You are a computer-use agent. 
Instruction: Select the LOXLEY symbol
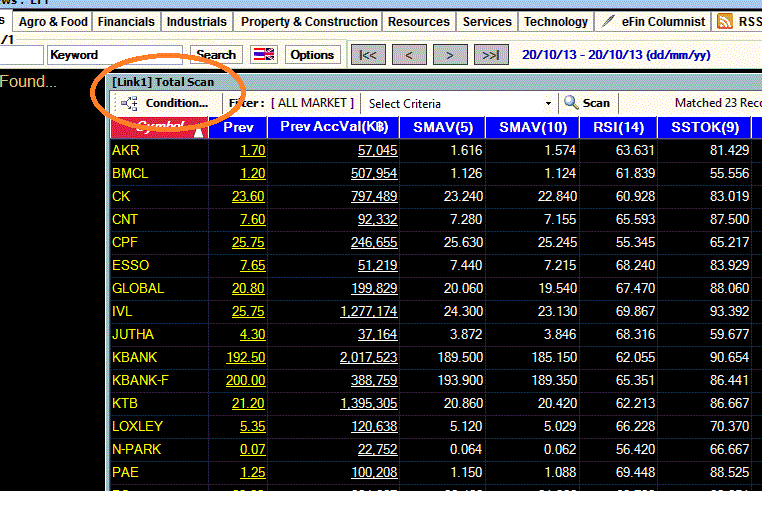[x=138, y=427]
